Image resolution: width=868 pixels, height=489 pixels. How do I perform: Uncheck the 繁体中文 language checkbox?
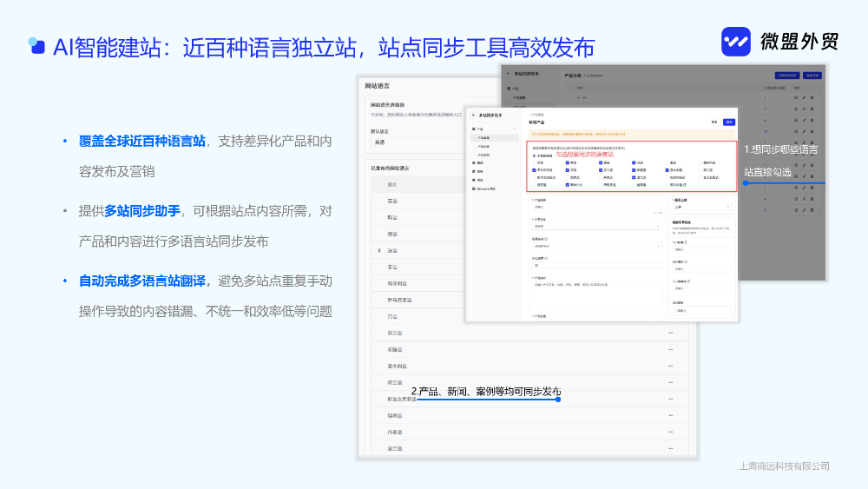point(568,185)
